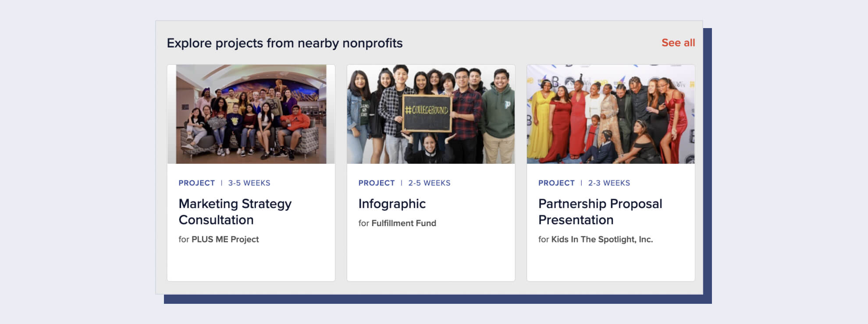Screen dimensions: 868x324
Task: Click the 2-3 WEEKS duration label
Action: (x=609, y=183)
